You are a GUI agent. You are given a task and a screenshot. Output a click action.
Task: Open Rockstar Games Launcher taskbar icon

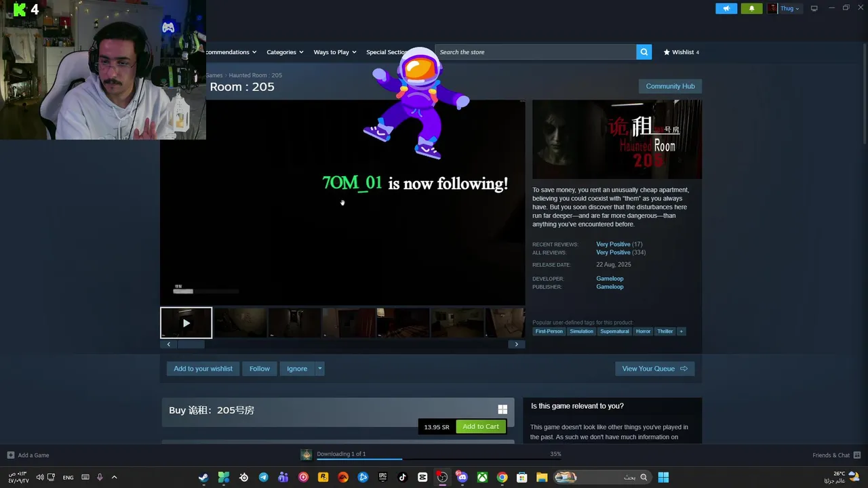[323, 477]
